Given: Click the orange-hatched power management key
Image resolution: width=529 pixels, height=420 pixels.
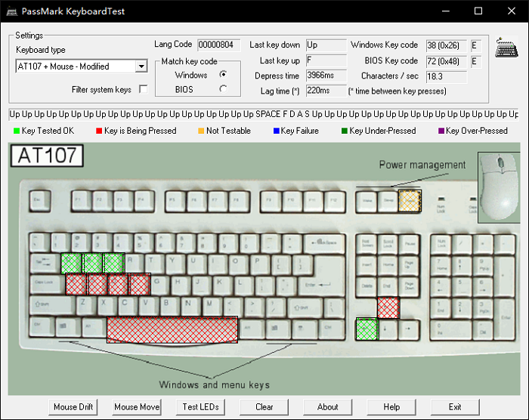Looking at the screenshot, I should click(x=410, y=201).
